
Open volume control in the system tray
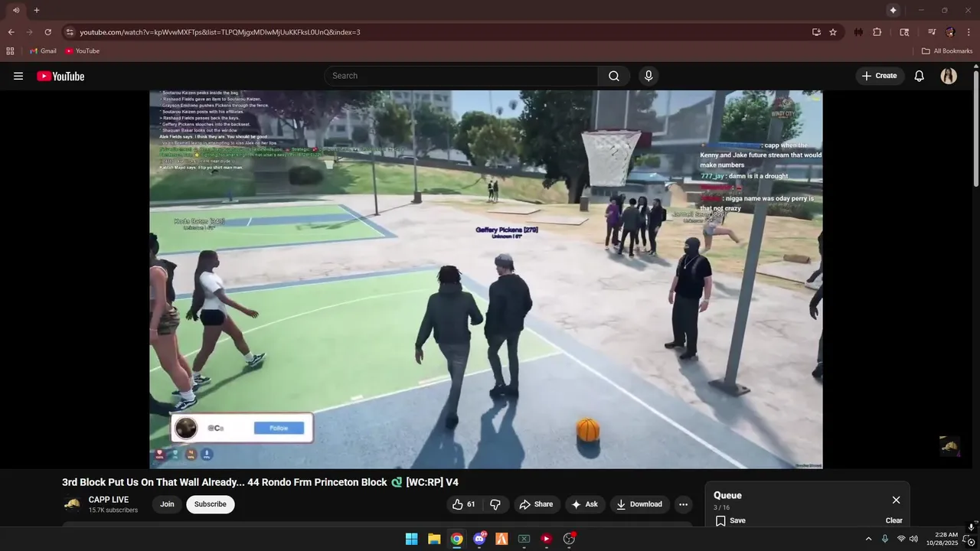[913, 539]
